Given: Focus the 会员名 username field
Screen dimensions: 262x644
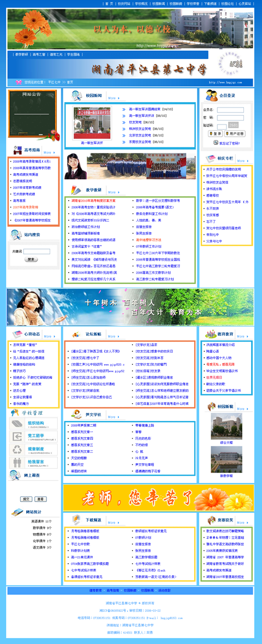Looking at the screenshot, I should click(x=230, y=110).
